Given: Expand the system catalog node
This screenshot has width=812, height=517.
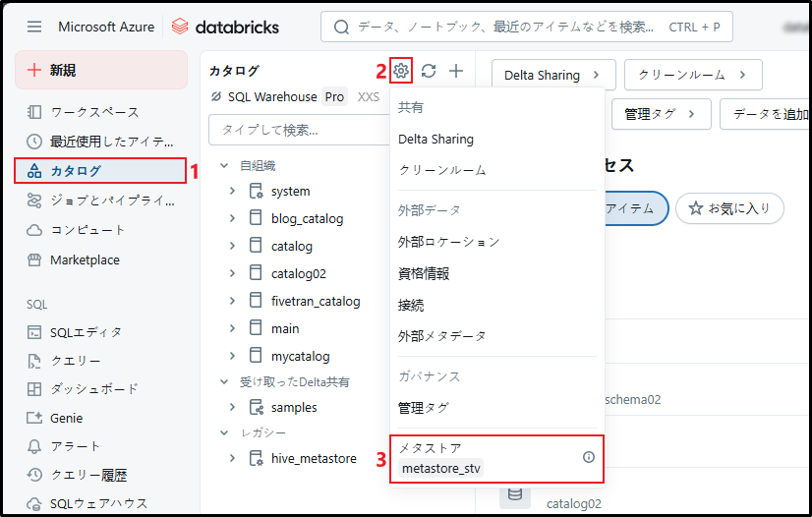Looking at the screenshot, I should pyautogui.click(x=232, y=191).
